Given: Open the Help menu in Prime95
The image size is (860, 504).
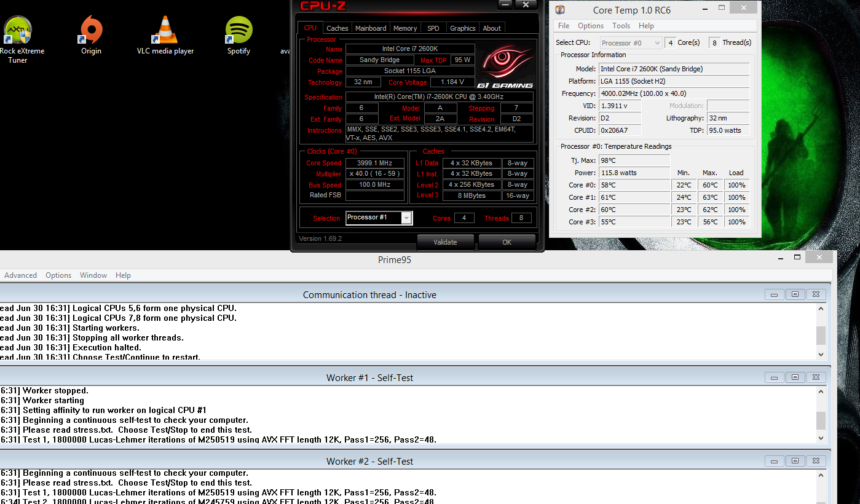Looking at the screenshot, I should click(x=123, y=275).
